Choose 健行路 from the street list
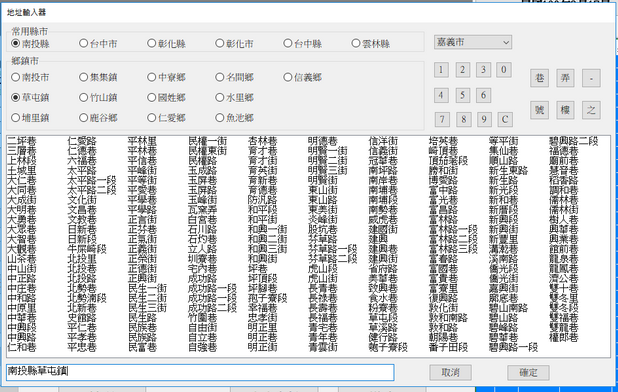Viewport: 618px width, 392px height. coord(383,337)
